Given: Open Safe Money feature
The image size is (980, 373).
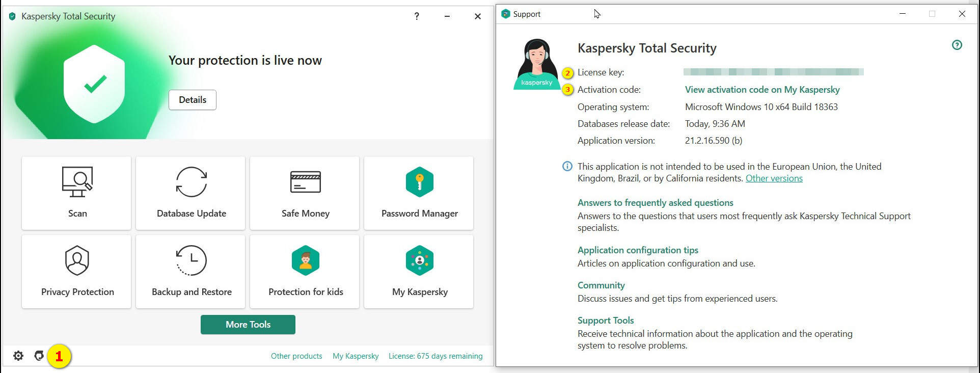Looking at the screenshot, I should coord(305,193).
